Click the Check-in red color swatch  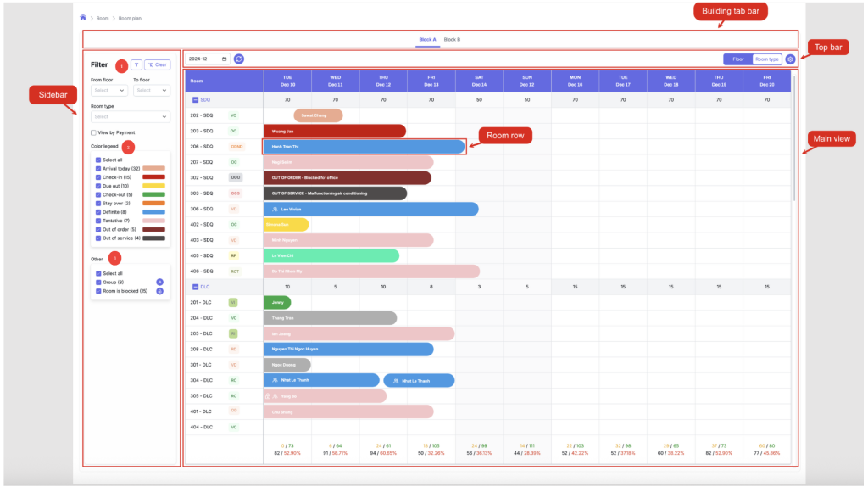tap(153, 176)
